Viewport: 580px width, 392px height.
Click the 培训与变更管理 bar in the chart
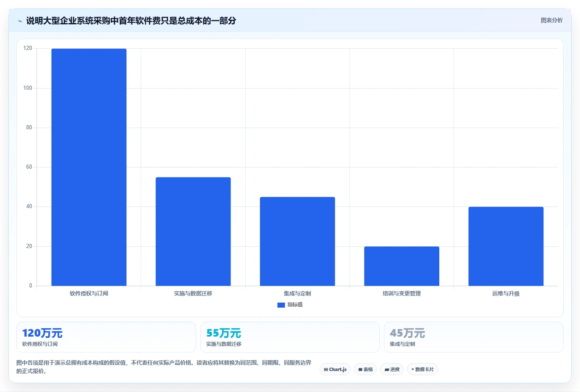click(x=402, y=266)
